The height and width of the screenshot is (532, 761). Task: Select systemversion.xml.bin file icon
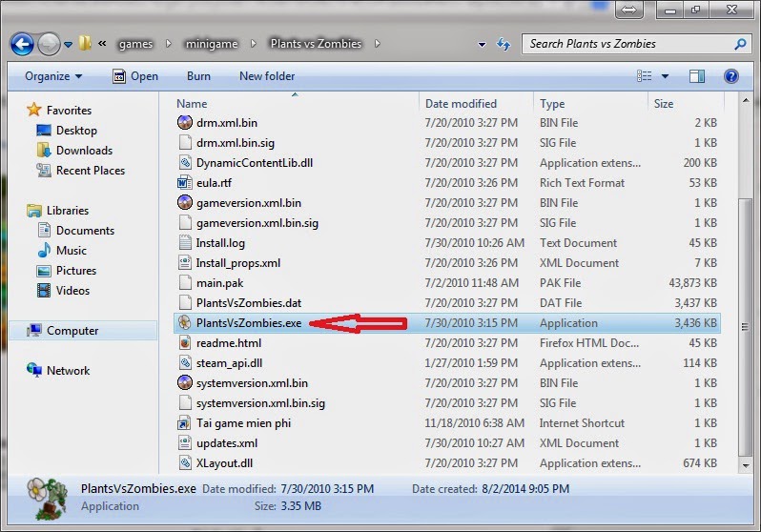pos(184,382)
